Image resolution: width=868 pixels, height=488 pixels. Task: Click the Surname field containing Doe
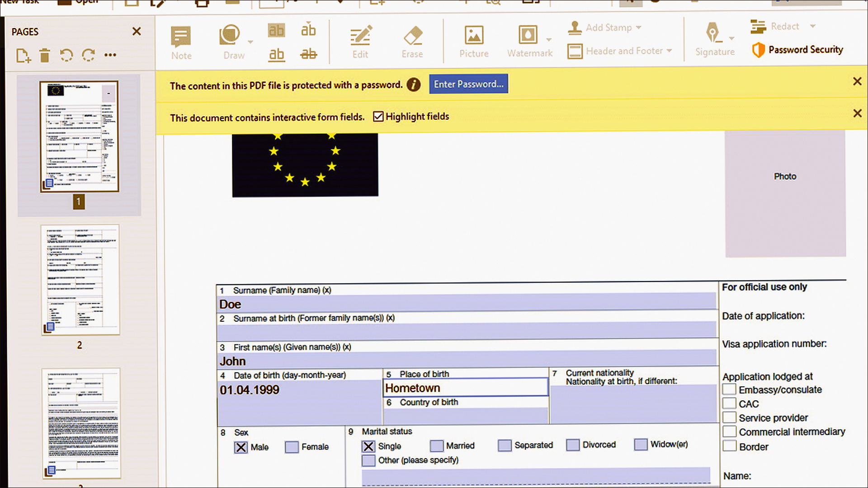[467, 303]
